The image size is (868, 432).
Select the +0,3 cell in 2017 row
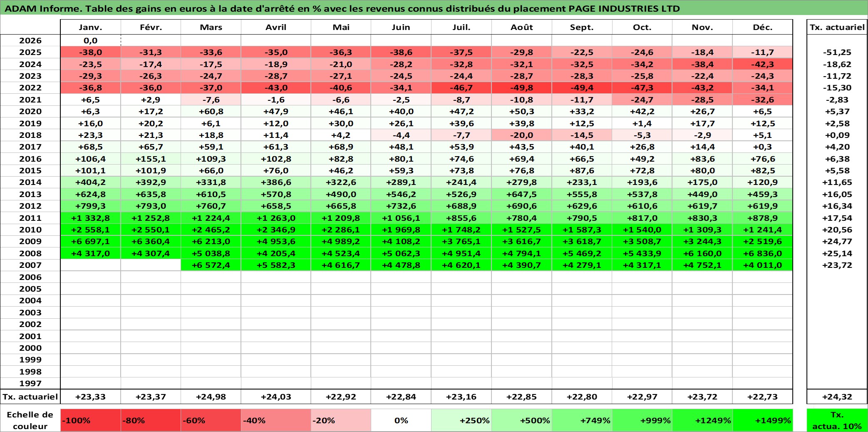pyautogui.click(x=763, y=147)
